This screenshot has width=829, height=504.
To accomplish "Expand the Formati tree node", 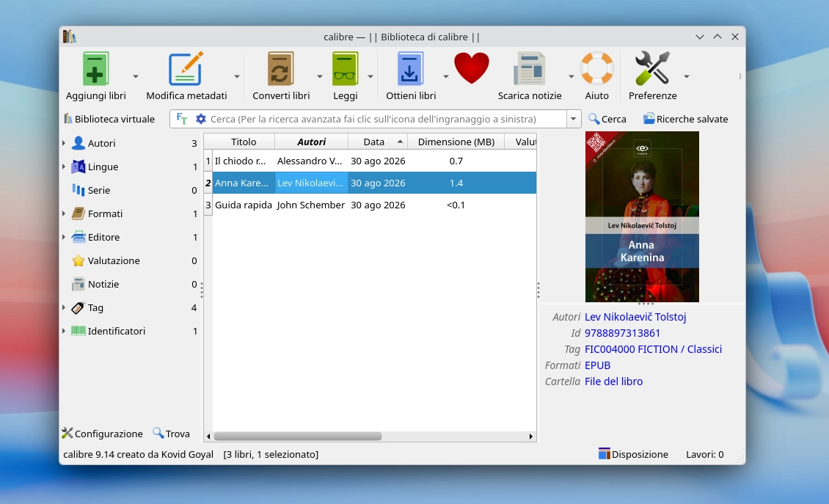I will [64, 213].
